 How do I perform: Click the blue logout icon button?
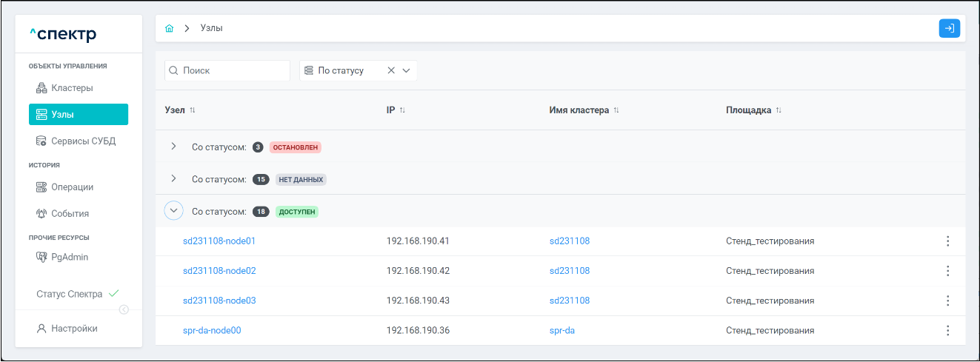pyautogui.click(x=949, y=28)
